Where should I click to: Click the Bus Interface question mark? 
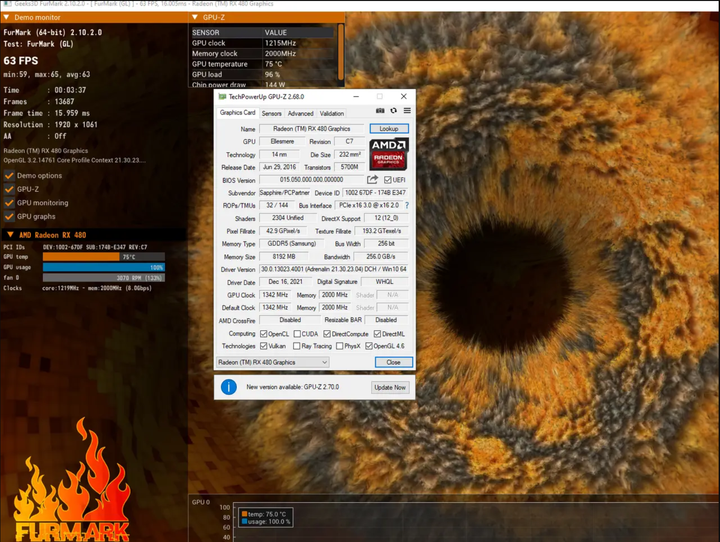[x=407, y=205]
